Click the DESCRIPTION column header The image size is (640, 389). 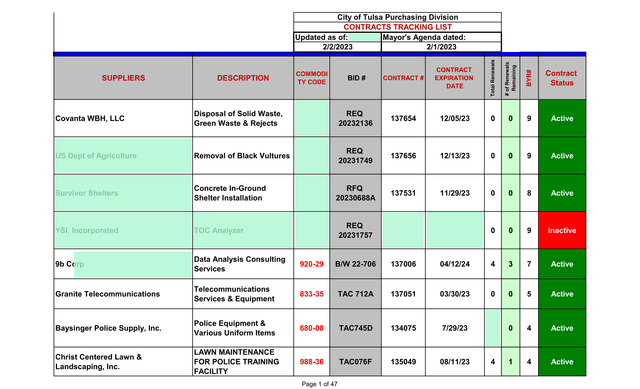coord(243,78)
